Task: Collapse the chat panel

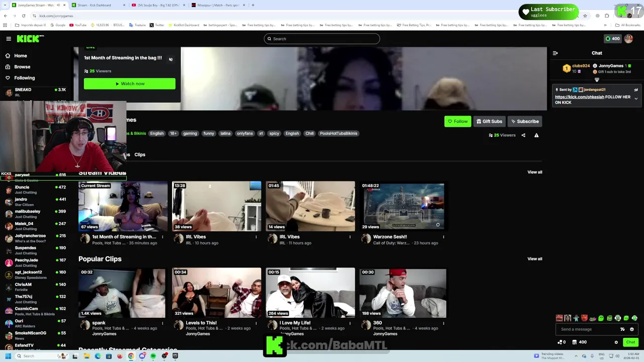Action: point(555,53)
